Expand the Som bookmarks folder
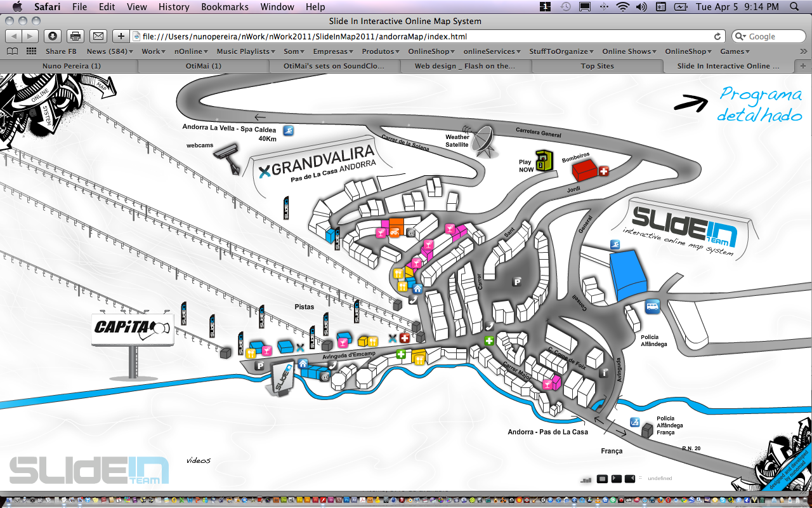The height and width of the screenshot is (508, 812). click(294, 51)
